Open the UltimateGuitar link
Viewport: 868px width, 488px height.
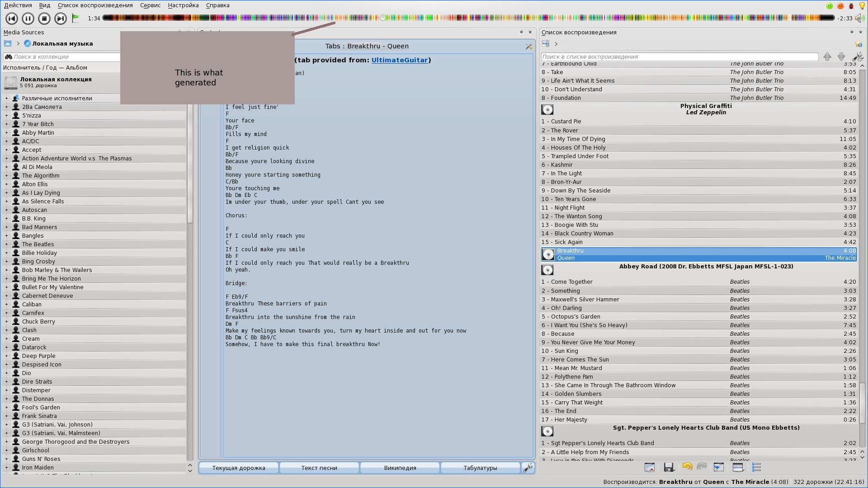coord(400,60)
